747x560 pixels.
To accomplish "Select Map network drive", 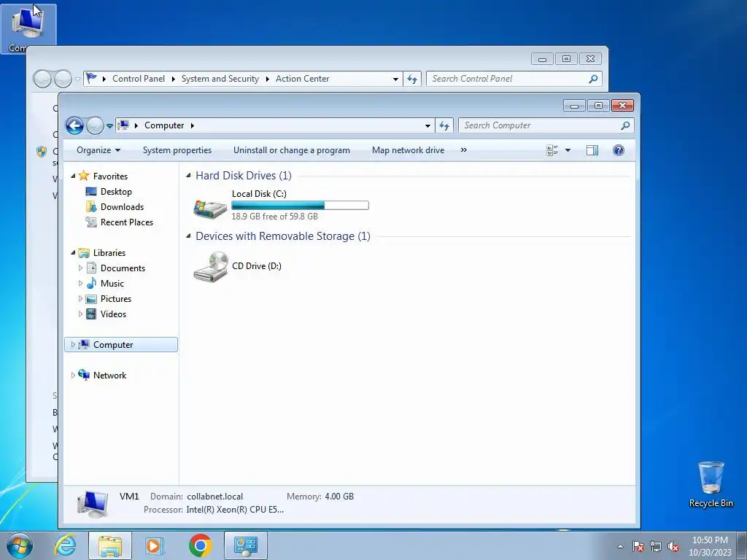I will pyautogui.click(x=408, y=150).
